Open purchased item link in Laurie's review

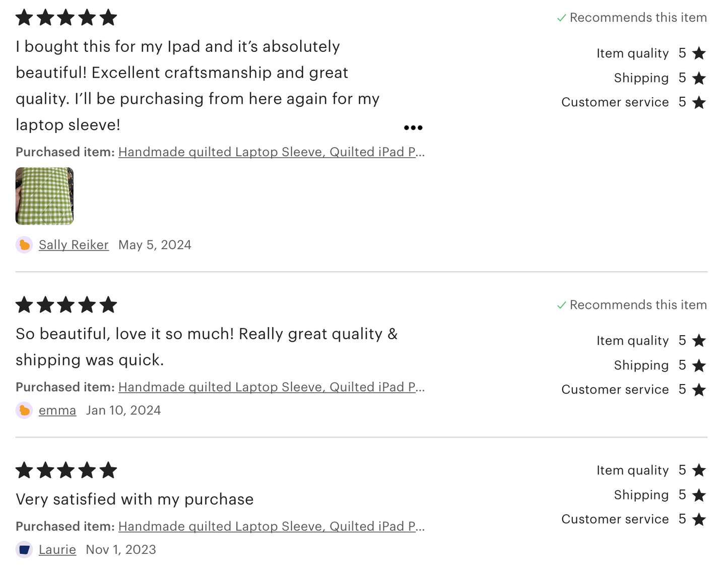click(272, 526)
